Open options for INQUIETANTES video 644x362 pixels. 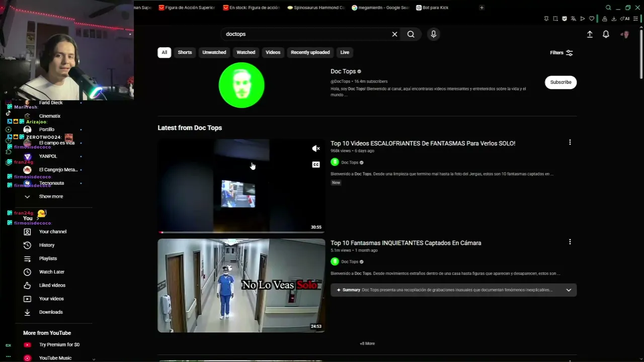coord(570,242)
